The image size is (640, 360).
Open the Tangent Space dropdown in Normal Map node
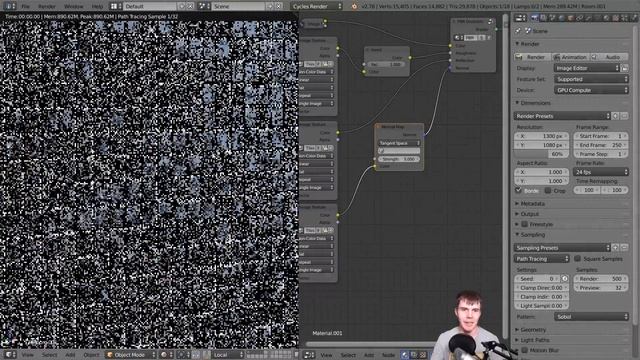point(399,143)
